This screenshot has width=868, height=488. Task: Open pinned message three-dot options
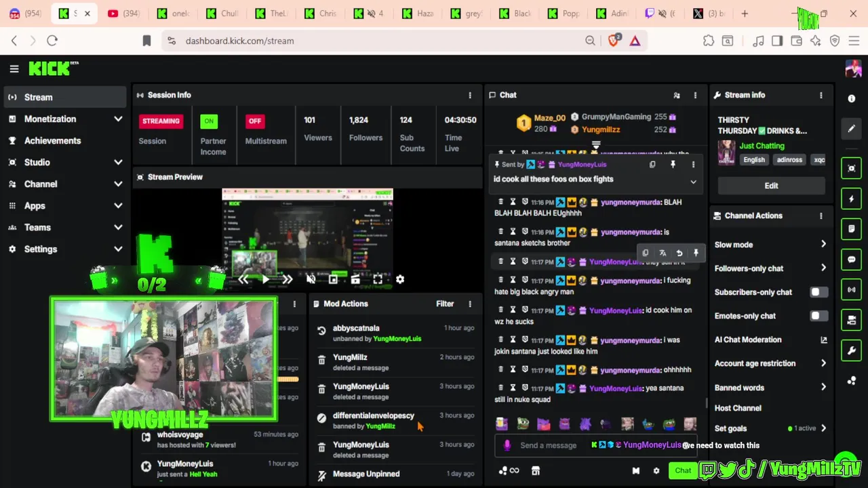click(x=693, y=164)
